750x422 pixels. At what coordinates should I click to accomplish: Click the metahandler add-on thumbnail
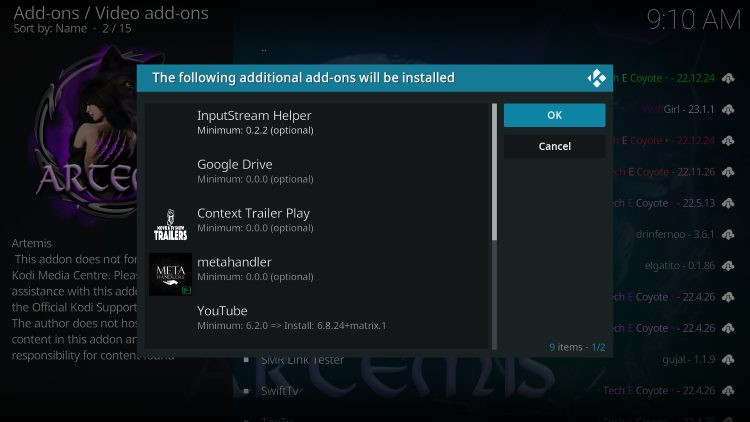(170, 274)
